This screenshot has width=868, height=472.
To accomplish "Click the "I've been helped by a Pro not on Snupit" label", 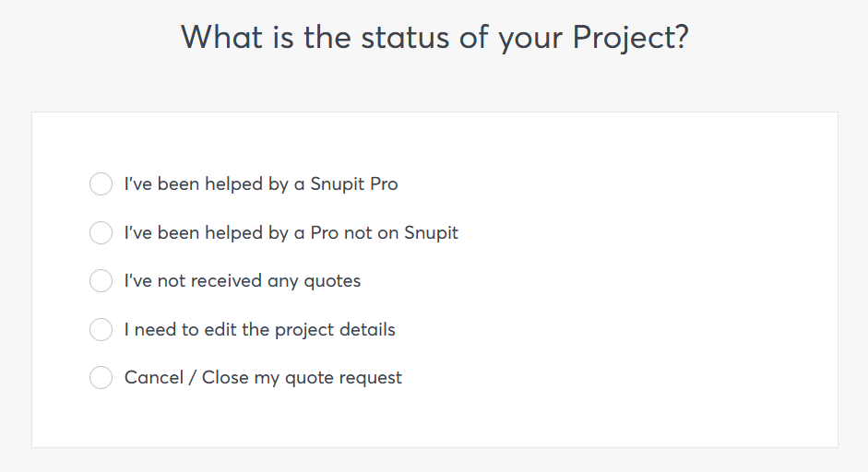I will coord(291,233).
